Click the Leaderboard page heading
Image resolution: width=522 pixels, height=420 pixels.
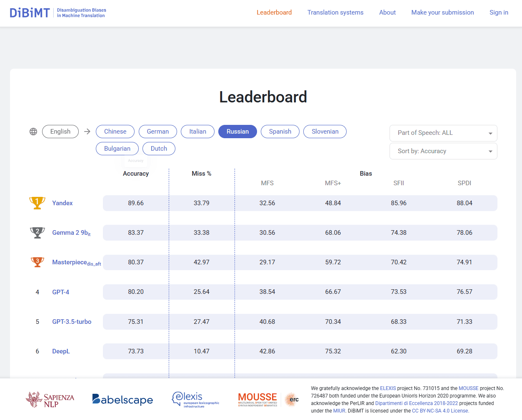pyautogui.click(x=263, y=97)
